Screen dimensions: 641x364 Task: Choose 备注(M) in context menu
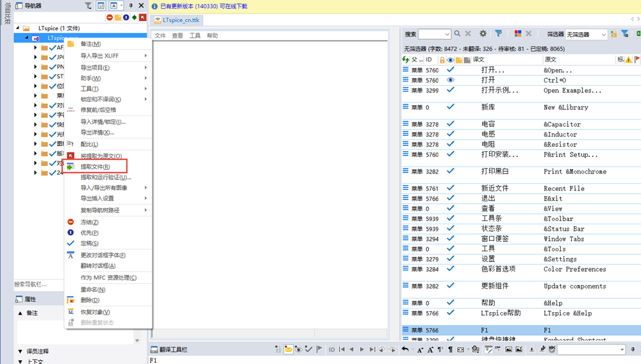pyautogui.click(x=108, y=44)
